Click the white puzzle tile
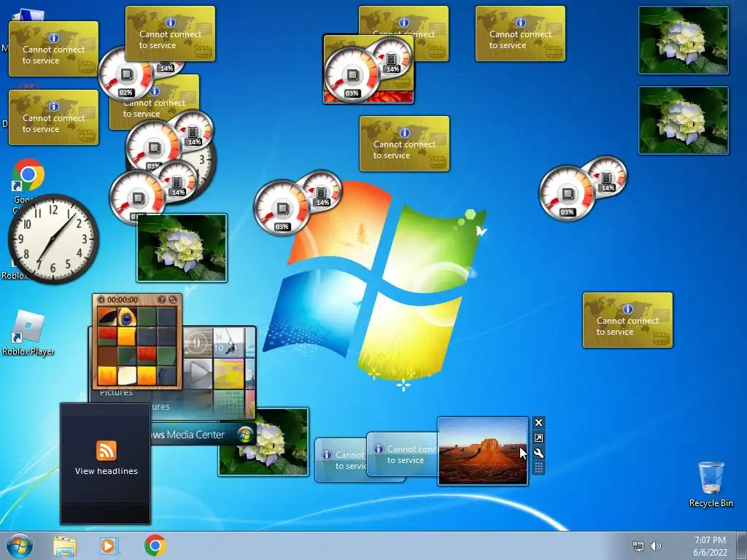This screenshot has height=560, width=747. click(127, 376)
